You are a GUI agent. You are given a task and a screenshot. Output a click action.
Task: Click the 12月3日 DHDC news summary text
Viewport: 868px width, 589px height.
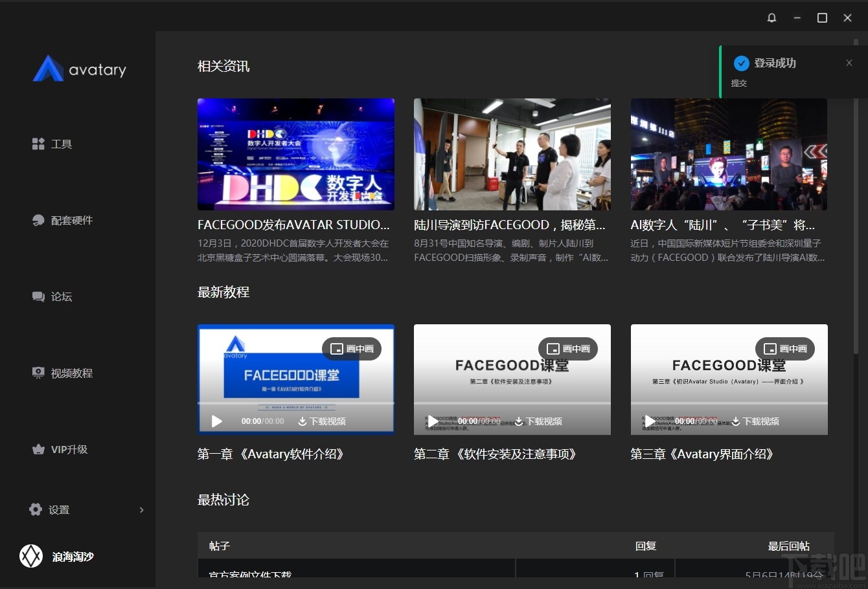coord(293,250)
